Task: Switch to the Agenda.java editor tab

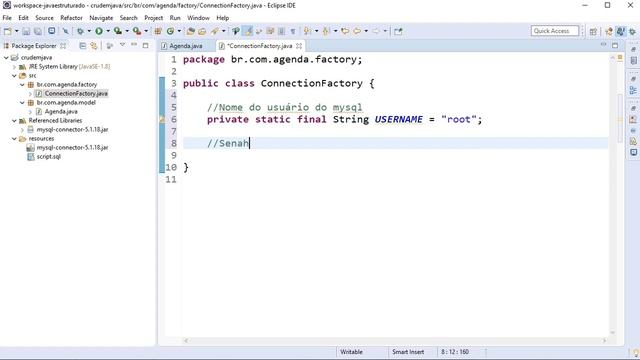Action: coord(182,46)
